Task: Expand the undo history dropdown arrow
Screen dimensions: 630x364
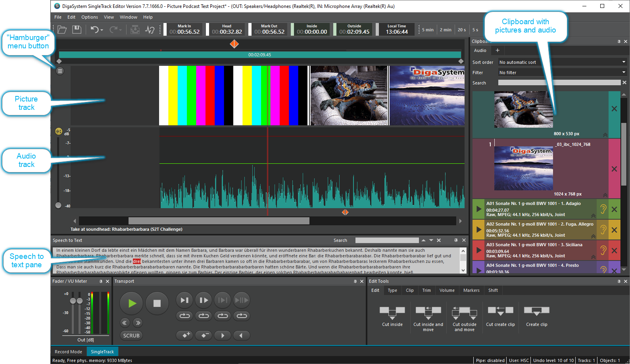Action: (x=102, y=30)
